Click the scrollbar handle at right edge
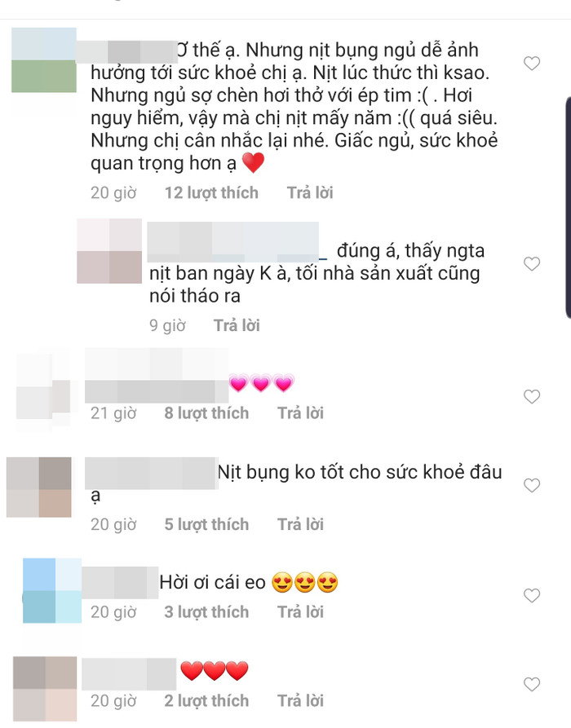Viewport: 571px width, 728px height. (568, 208)
